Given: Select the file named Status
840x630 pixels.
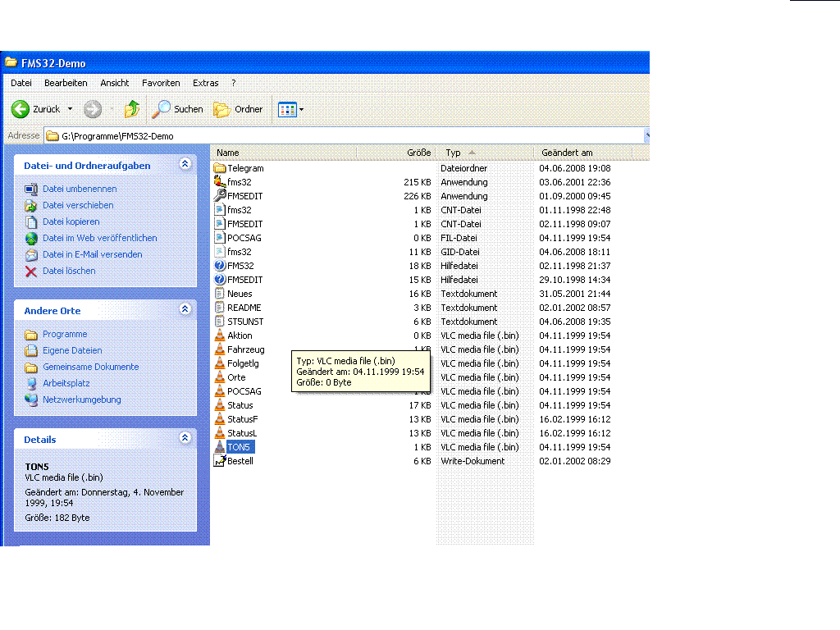Looking at the screenshot, I should coord(240,405).
